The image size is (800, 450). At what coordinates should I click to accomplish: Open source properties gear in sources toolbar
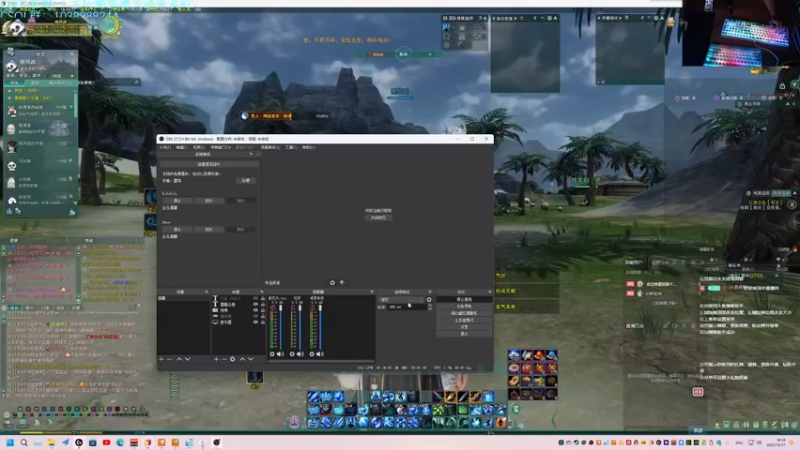pos(232,359)
